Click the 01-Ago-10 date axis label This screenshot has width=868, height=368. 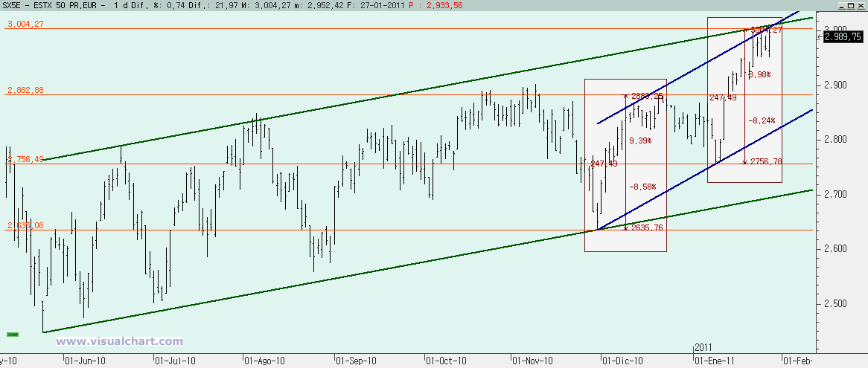tap(265, 361)
